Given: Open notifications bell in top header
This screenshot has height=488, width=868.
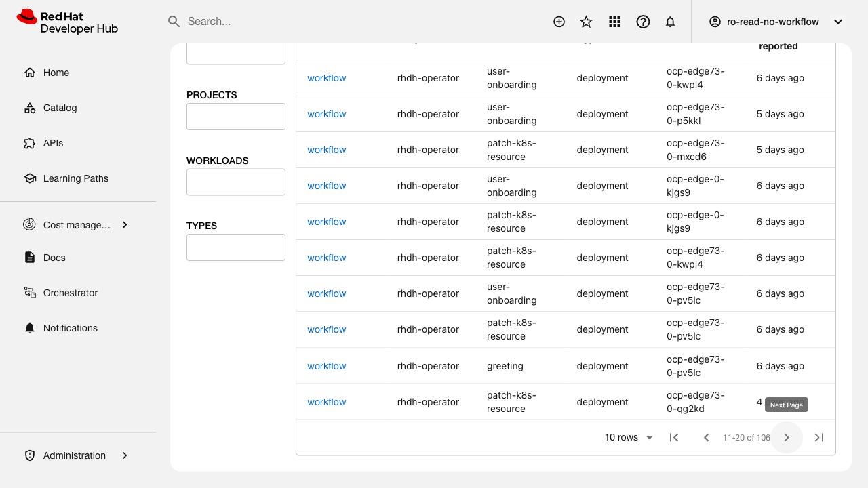Looking at the screenshot, I should point(671,22).
